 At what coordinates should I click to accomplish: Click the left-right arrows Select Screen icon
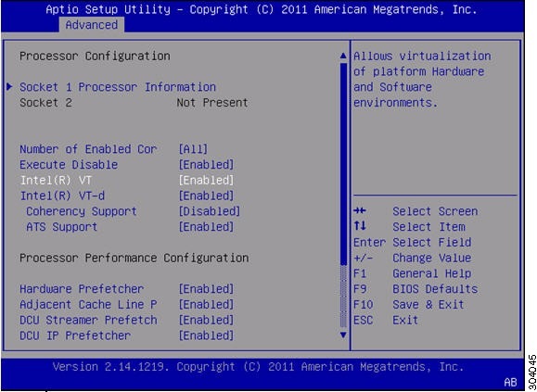pyautogui.click(x=360, y=210)
